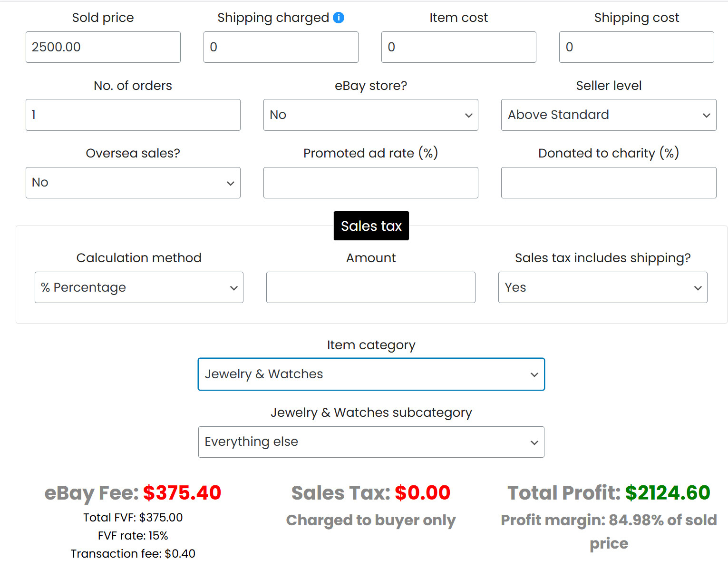The image size is (728, 570).
Task: Open the Oversea sales dropdown
Action: (133, 183)
